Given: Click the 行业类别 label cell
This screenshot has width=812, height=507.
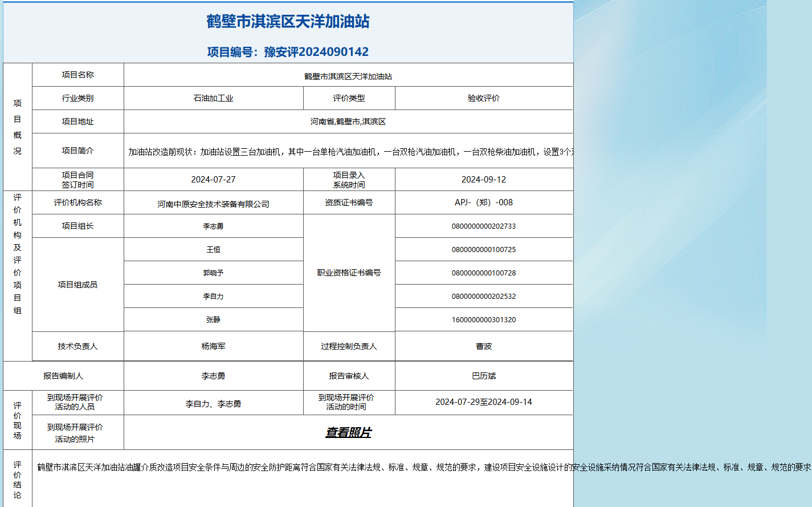Looking at the screenshot, I should coord(78,98).
